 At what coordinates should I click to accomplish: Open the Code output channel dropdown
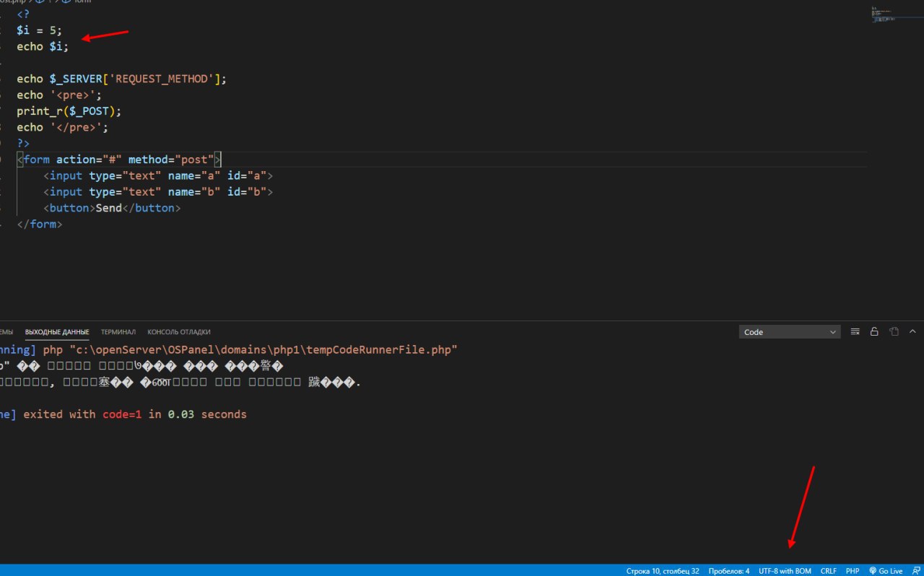pyautogui.click(x=790, y=332)
